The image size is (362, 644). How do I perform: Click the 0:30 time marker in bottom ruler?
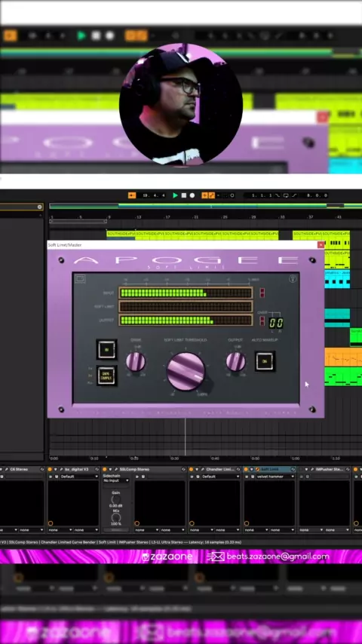coord(175,458)
